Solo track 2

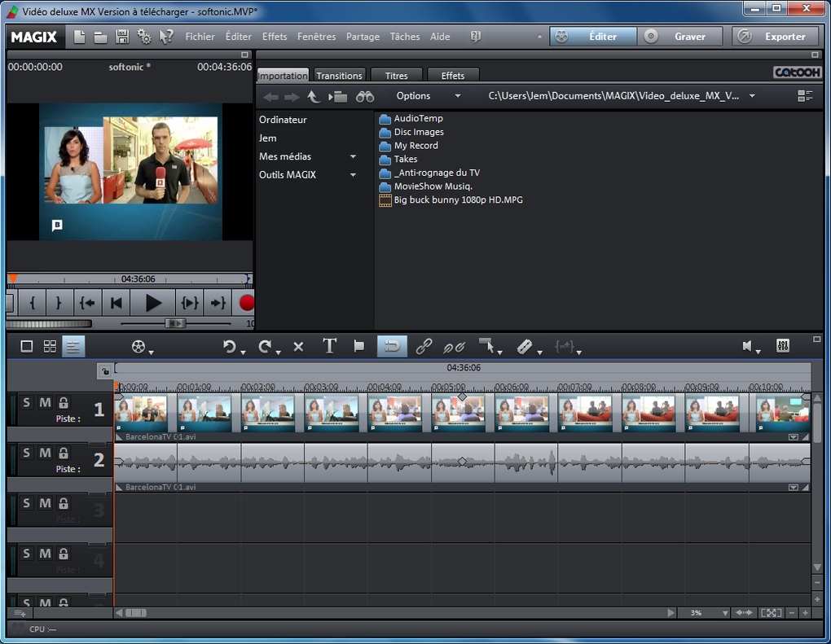click(x=27, y=453)
